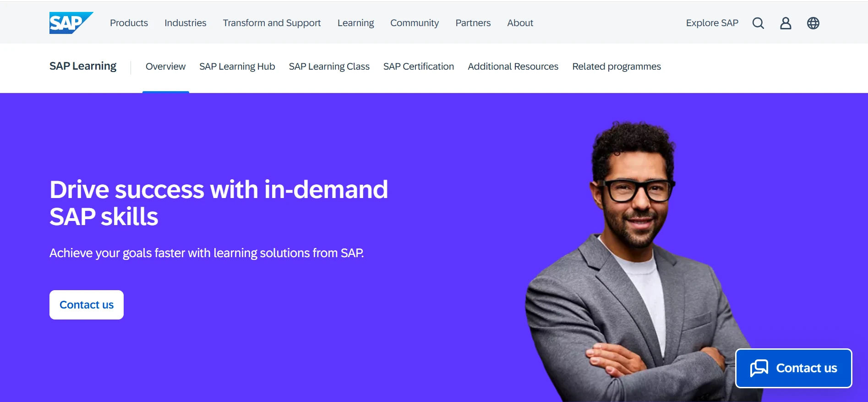Open the Learning menu

(x=355, y=23)
